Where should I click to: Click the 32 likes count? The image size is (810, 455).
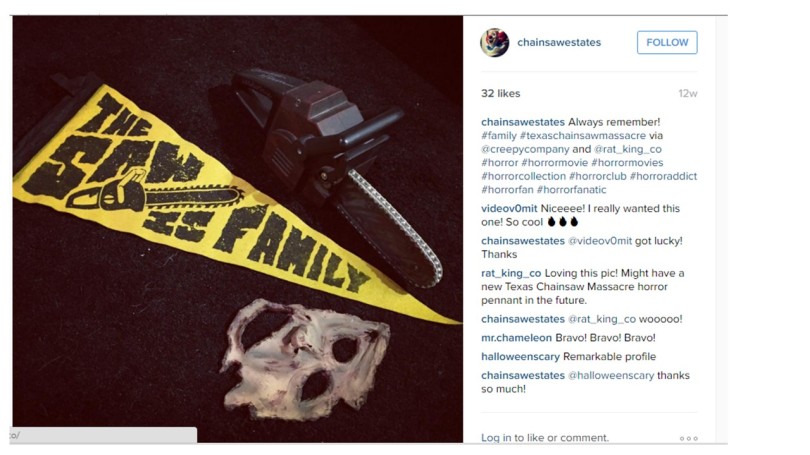[501, 93]
